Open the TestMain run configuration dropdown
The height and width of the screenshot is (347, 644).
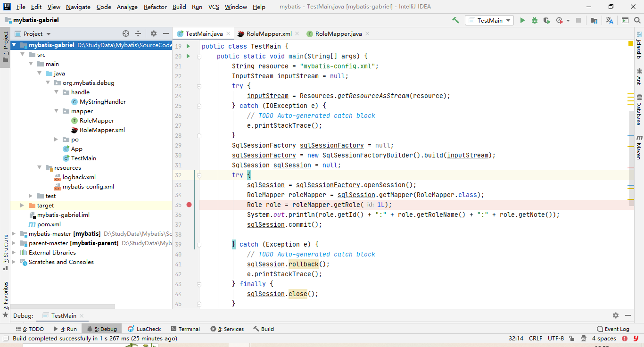(x=489, y=20)
